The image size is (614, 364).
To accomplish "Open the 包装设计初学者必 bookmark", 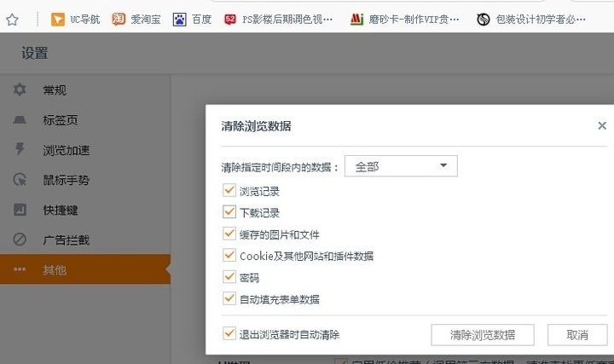I will point(531,19).
